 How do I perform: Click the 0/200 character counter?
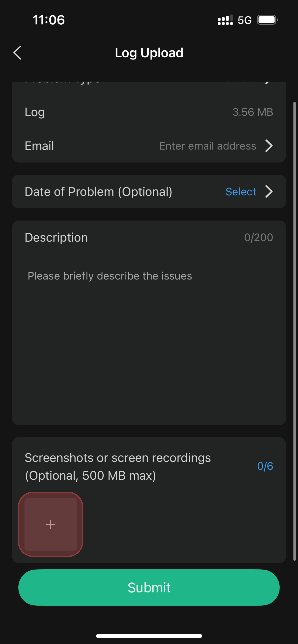pos(259,237)
